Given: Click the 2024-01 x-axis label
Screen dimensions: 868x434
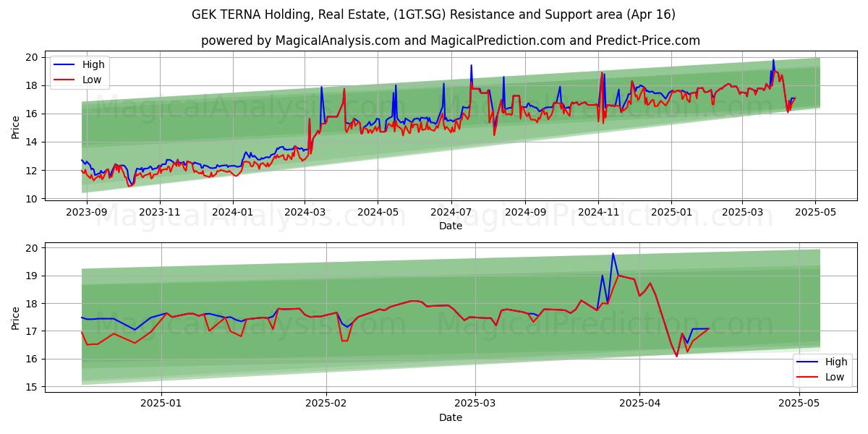Looking at the screenshot, I should (x=233, y=212).
